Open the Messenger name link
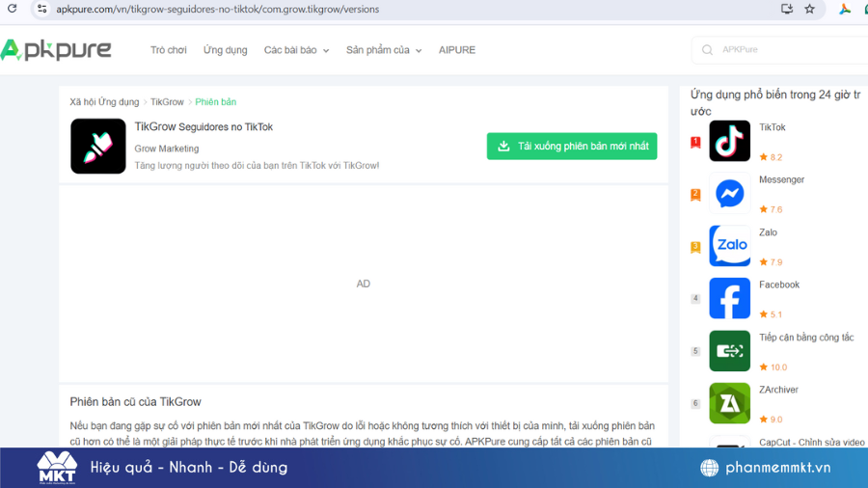Viewport: 868px width, 488px height. tap(781, 179)
